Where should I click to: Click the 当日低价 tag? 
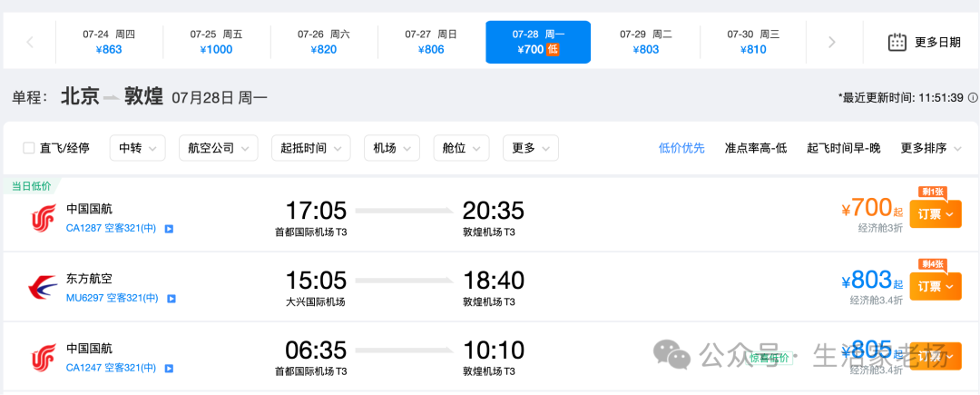[x=31, y=185]
